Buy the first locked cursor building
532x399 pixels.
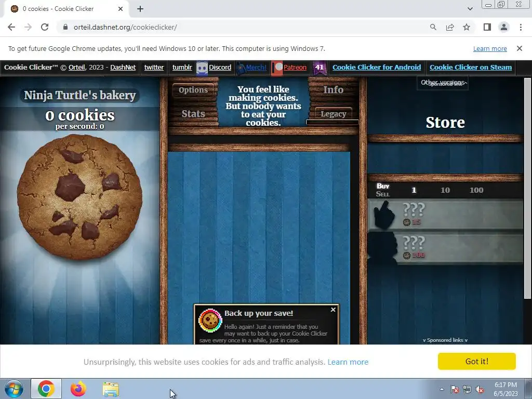(x=445, y=214)
